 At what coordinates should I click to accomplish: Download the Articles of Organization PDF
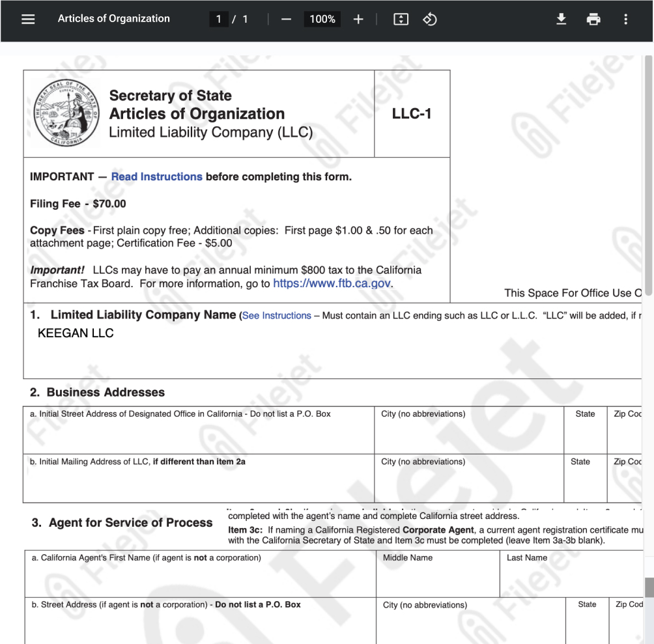pos(561,19)
